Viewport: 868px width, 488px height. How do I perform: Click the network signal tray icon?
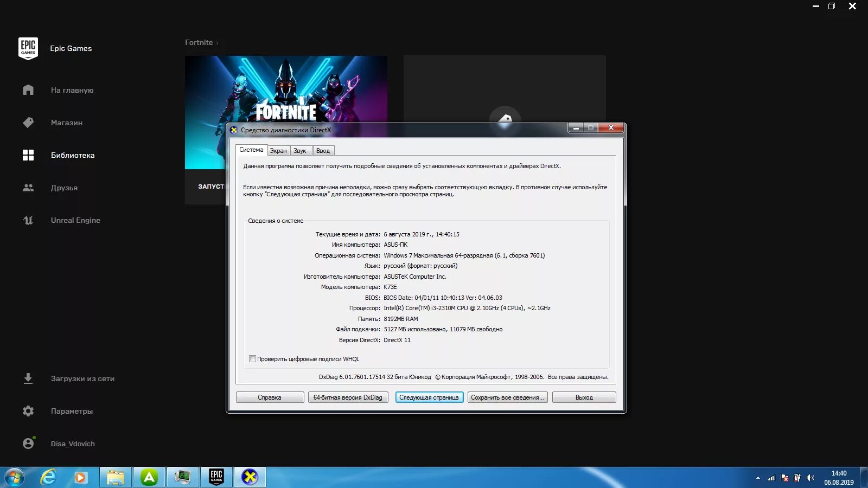click(771, 478)
